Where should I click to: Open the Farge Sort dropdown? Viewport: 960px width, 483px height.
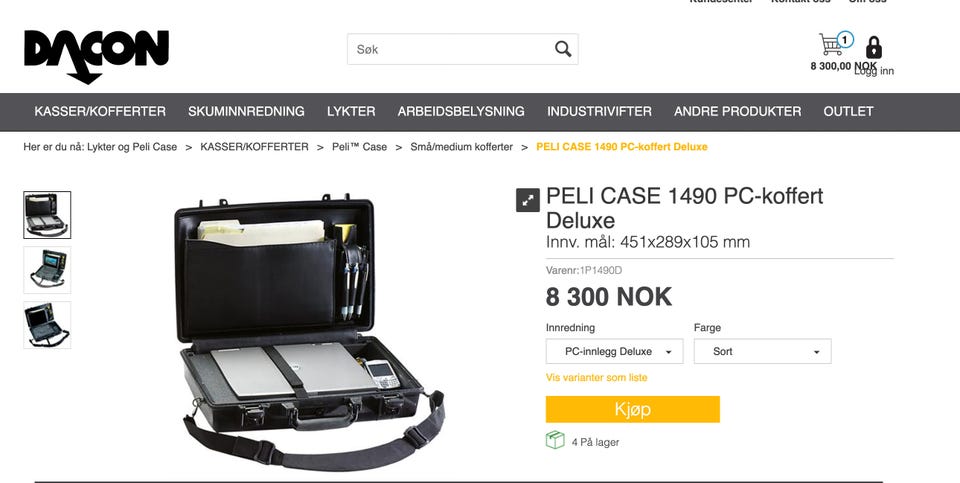(x=762, y=351)
